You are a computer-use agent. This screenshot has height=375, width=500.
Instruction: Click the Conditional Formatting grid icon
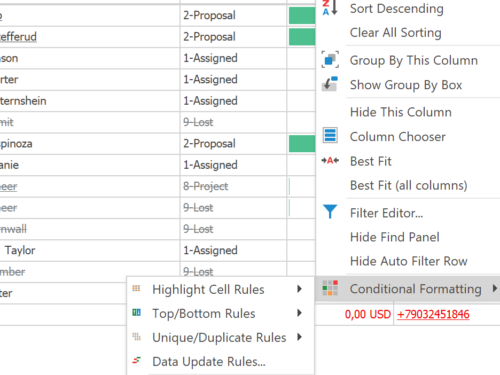pyautogui.click(x=330, y=288)
